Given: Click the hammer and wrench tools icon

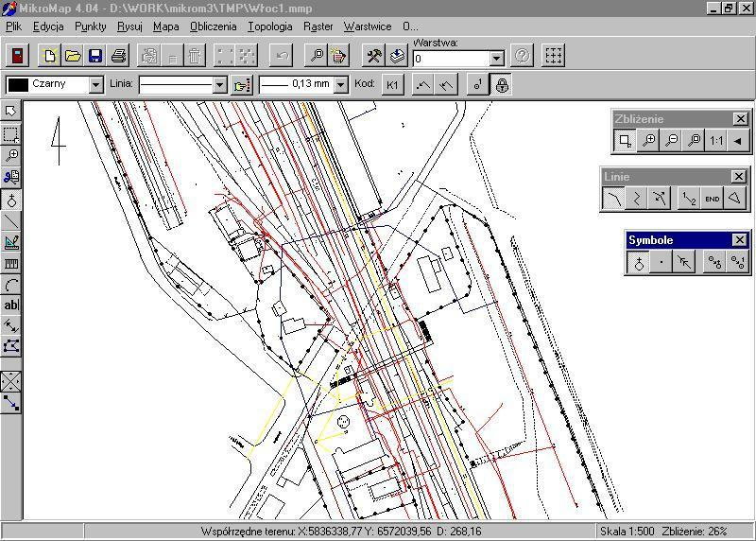Looking at the screenshot, I should tap(373, 57).
